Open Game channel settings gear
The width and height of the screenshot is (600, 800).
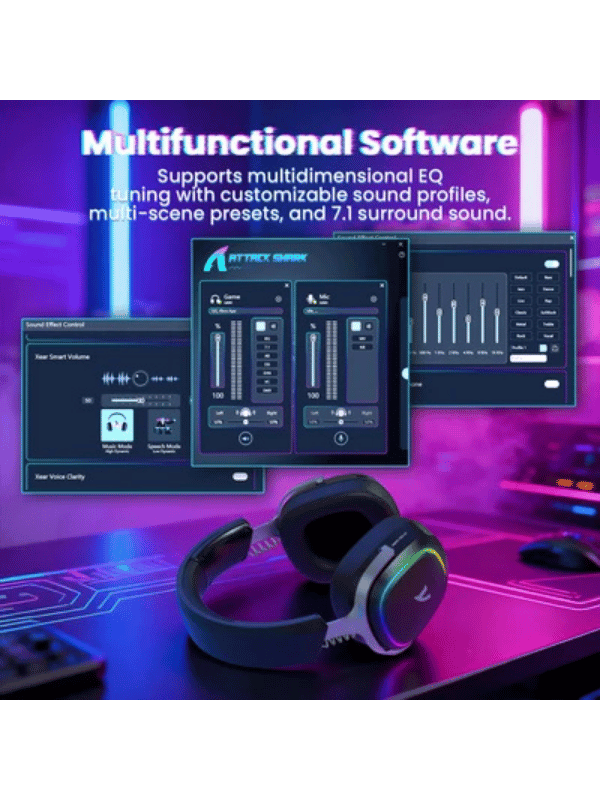coord(278,299)
